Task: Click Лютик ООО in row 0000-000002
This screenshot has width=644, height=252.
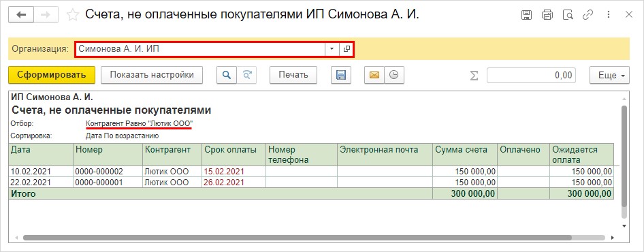Action: tap(172, 172)
